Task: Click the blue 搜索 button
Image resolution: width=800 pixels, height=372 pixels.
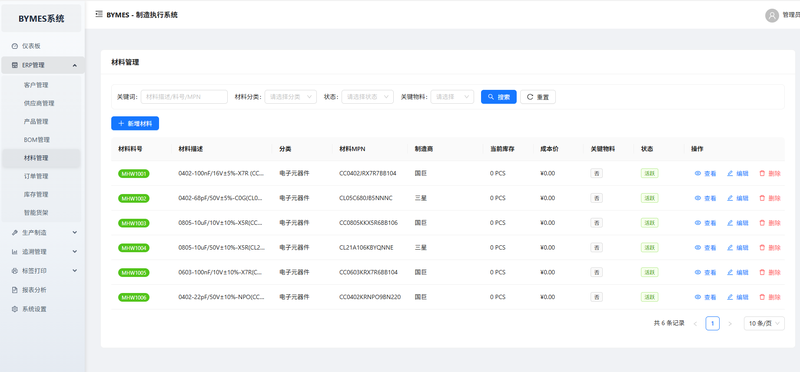Action: pos(498,97)
